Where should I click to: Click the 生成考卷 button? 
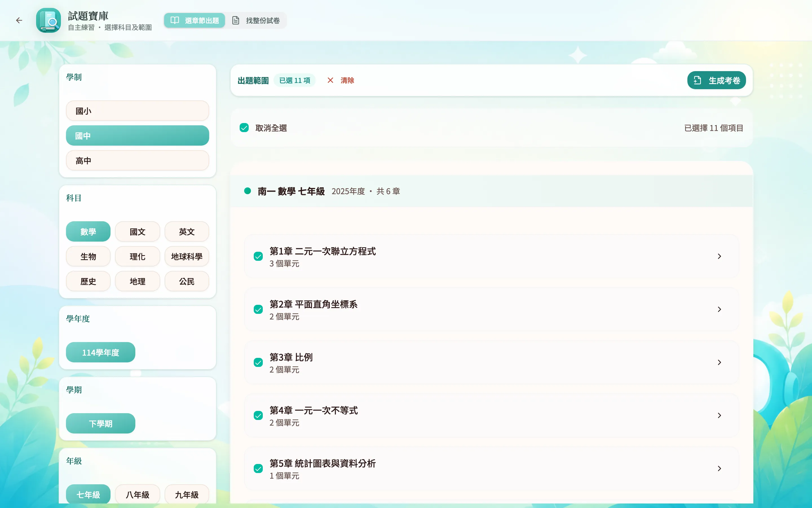(716, 80)
